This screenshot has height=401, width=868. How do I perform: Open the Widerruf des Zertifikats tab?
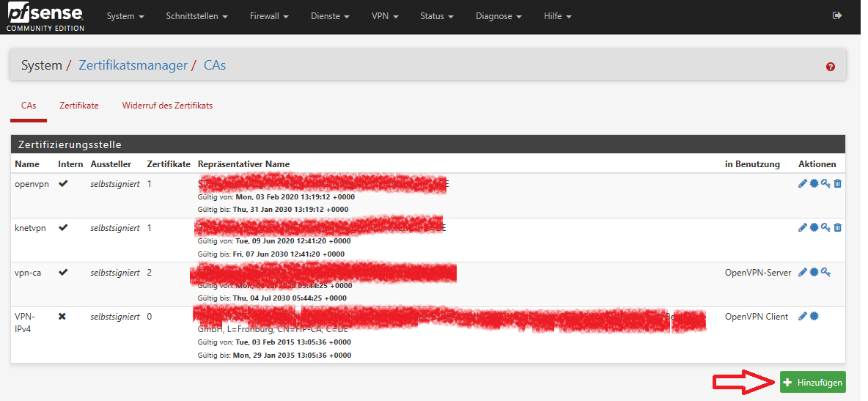click(167, 106)
